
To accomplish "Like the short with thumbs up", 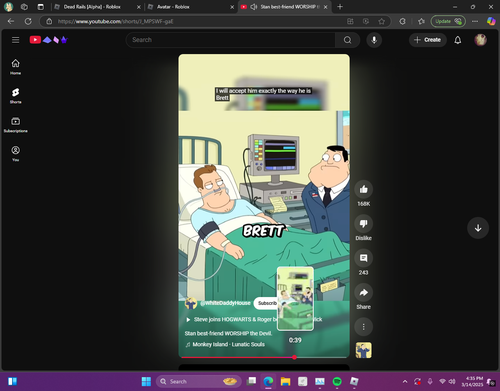I will 363,189.
